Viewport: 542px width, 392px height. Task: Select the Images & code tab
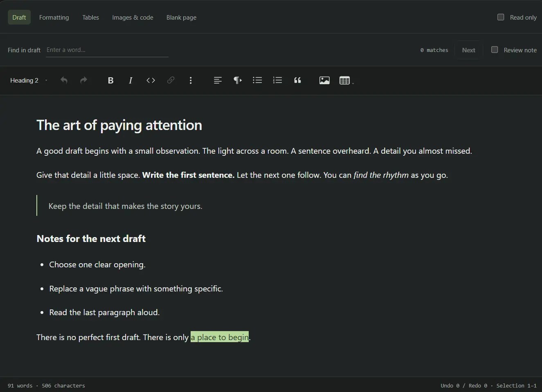point(133,17)
